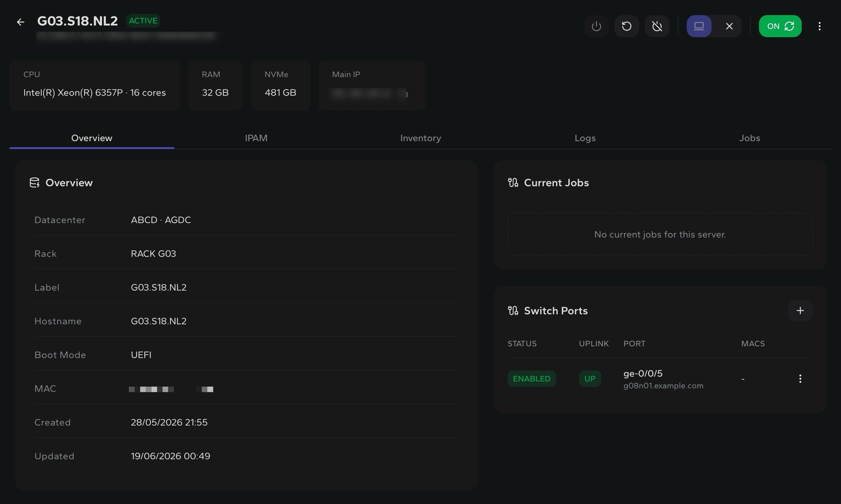This screenshot has height=504, width=841.
Task: Click the reboot circular arrow icon
Action: (x=626, y=26)
